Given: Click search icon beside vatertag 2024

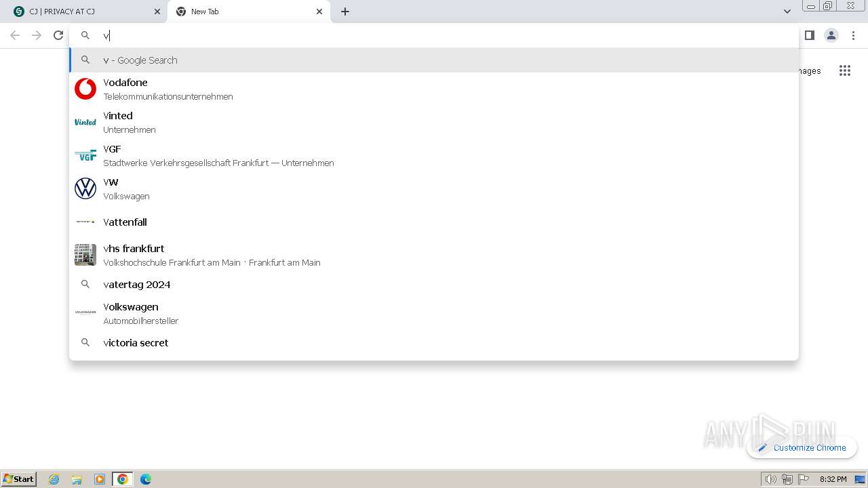Looking at the screenshot, I should pyautogui.click(x=85, y=285).
